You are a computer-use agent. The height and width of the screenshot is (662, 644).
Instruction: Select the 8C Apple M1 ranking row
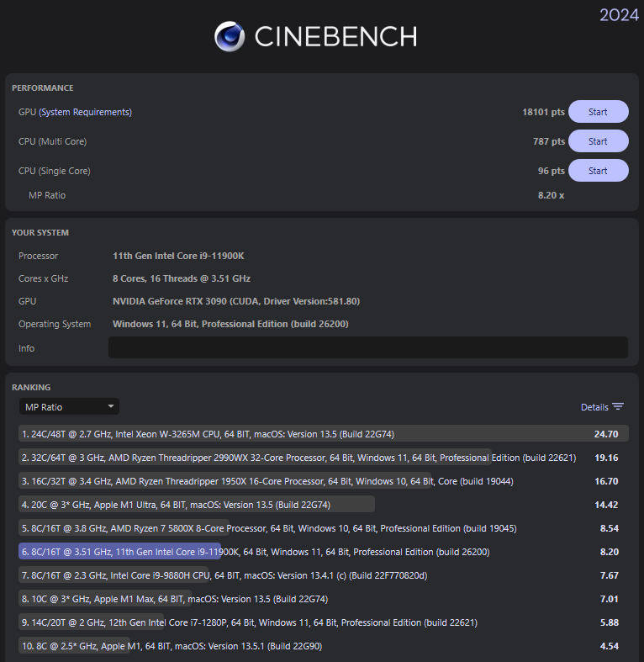click(x=324, y=646)
